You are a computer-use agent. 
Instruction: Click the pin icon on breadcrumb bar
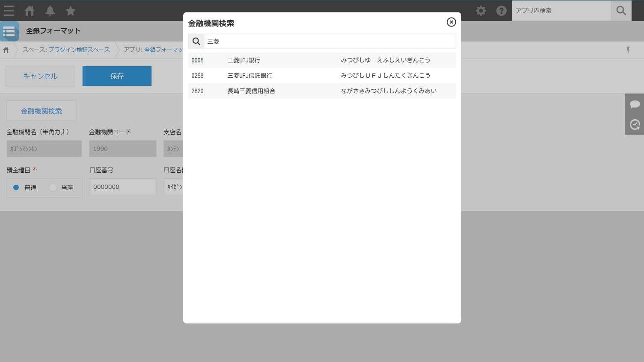(628, 50)
